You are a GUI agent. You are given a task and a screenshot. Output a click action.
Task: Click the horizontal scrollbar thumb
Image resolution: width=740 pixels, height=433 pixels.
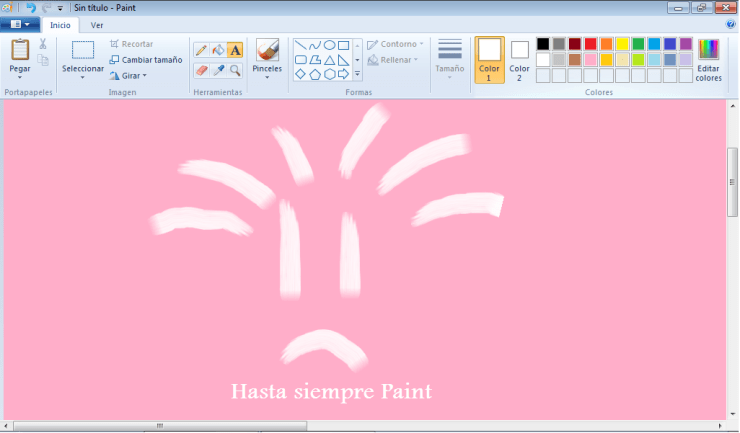(160, 426)
